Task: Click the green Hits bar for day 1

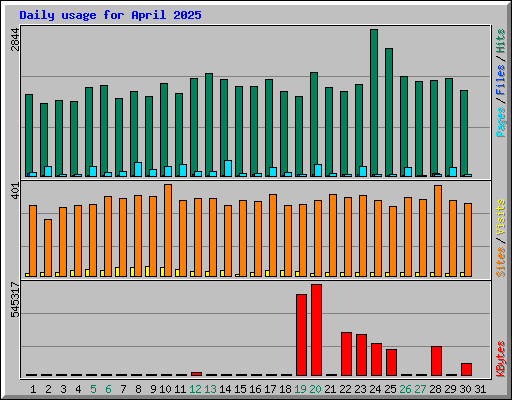Action: point(29,135)
